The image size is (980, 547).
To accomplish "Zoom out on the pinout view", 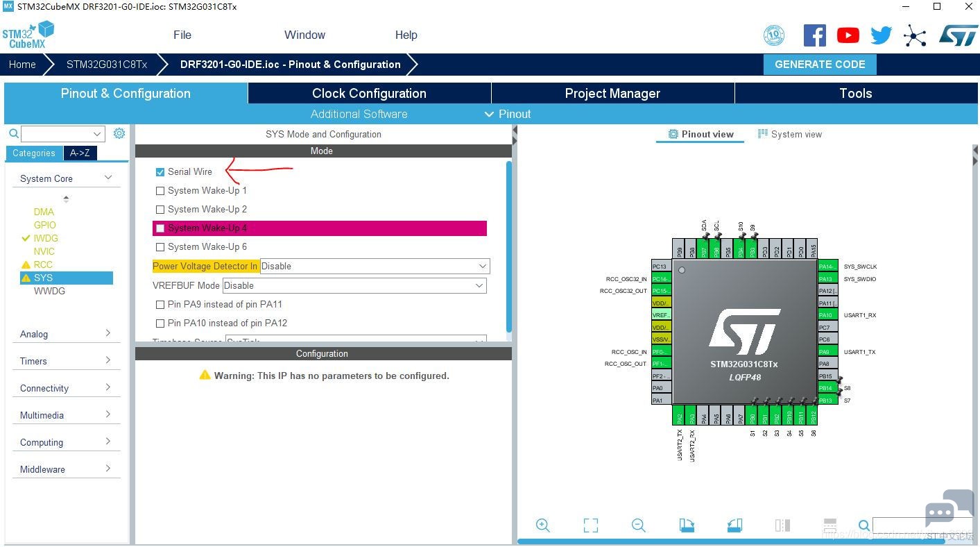I will pyautogui.click(x=638, y=525).
